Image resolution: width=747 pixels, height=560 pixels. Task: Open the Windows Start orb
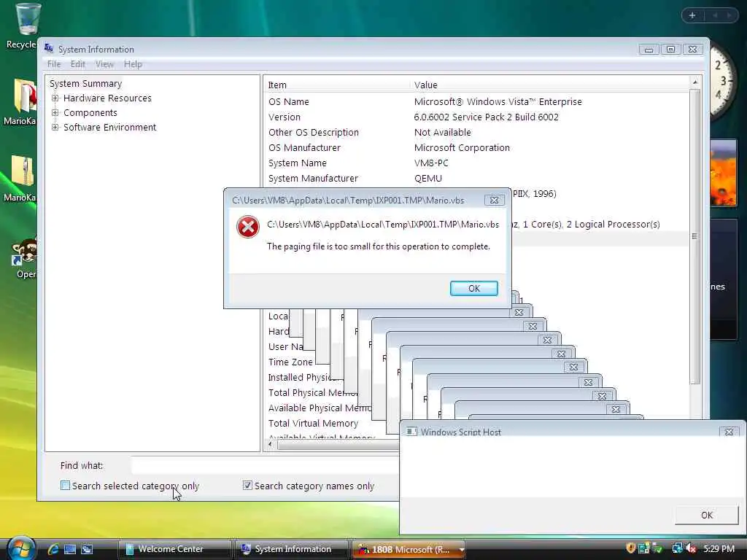[x=21, y=548]
